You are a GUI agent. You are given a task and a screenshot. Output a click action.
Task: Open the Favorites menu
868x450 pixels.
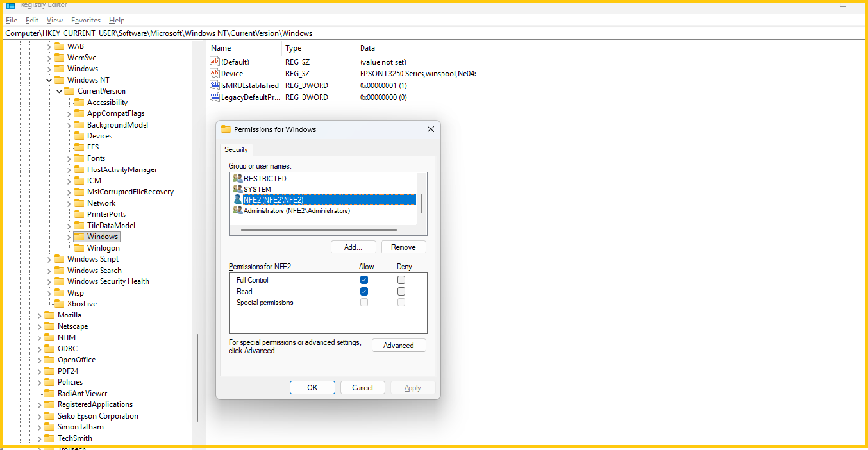point(86,21)
